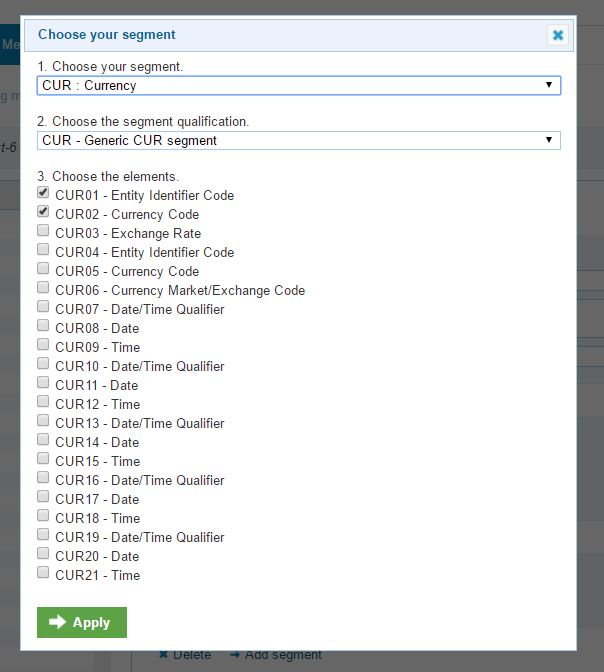Tick the CUR09 Time element
Screen dimensions: 604x672
(x=43, y=345)
